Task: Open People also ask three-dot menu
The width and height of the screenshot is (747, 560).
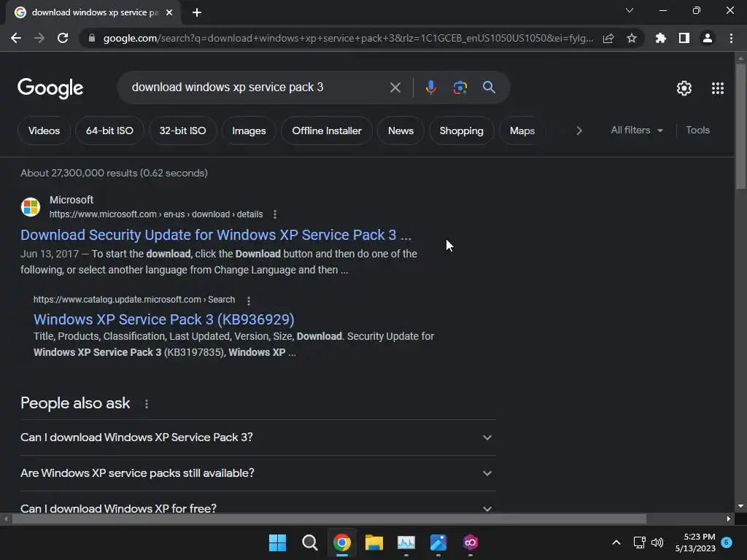Action: (146, 404)
